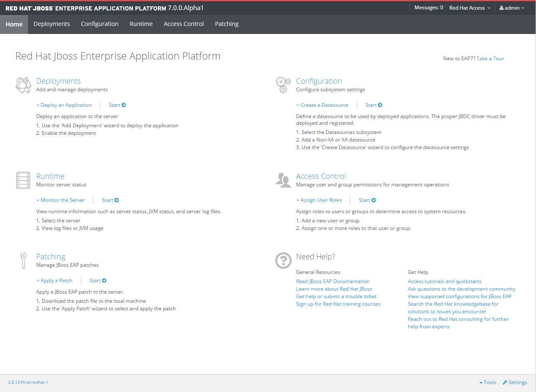The height and width of the screenshot is (392, 536).
Task: Switch to the Home tab
Action: [x=14, y=24]
